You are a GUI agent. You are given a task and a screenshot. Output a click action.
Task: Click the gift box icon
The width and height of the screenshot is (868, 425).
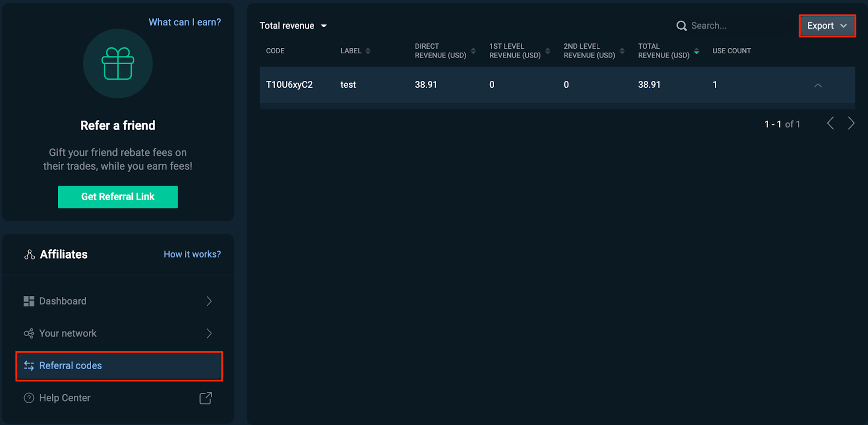118,64
